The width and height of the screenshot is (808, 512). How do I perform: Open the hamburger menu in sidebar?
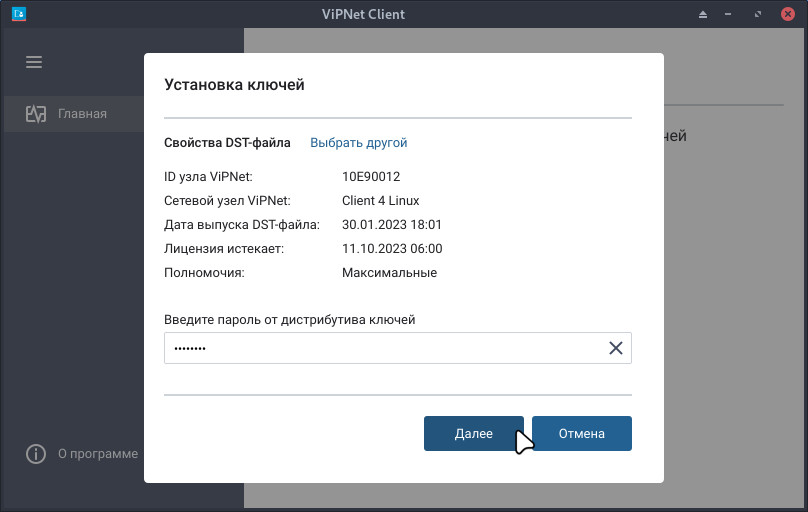pos(34,62)
